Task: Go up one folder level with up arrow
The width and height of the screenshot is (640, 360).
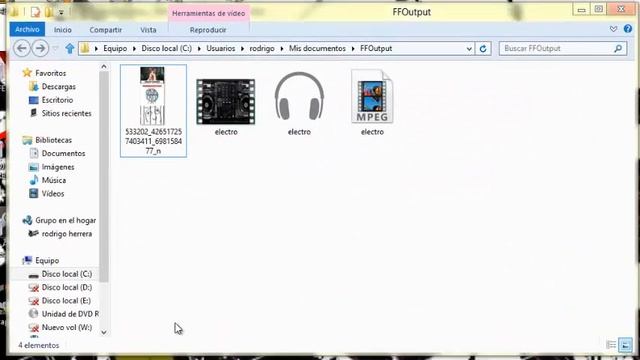Action: (70, 49)
